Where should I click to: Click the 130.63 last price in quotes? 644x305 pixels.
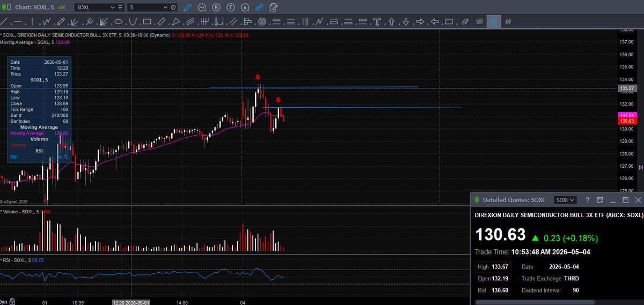(x=500, y=235)
